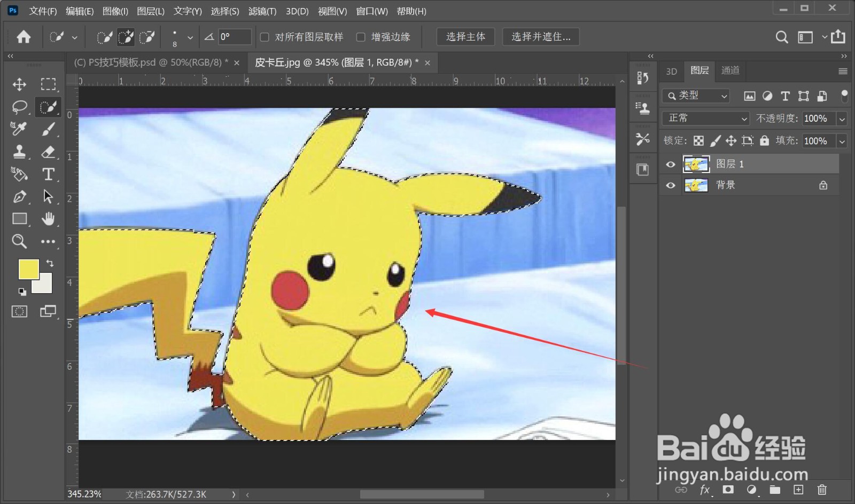The height and width of the screenshot is (504, 855).
Task: Select the Rectangular Marquee tool
Action: click(48, 84)
